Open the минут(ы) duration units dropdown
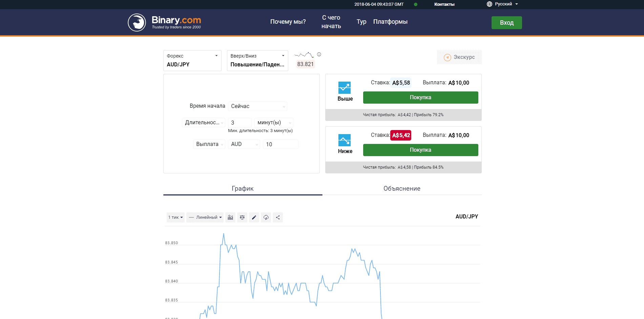Image resolution: width=644 pixels, height=319 pixels. click(x=274, y=122)
